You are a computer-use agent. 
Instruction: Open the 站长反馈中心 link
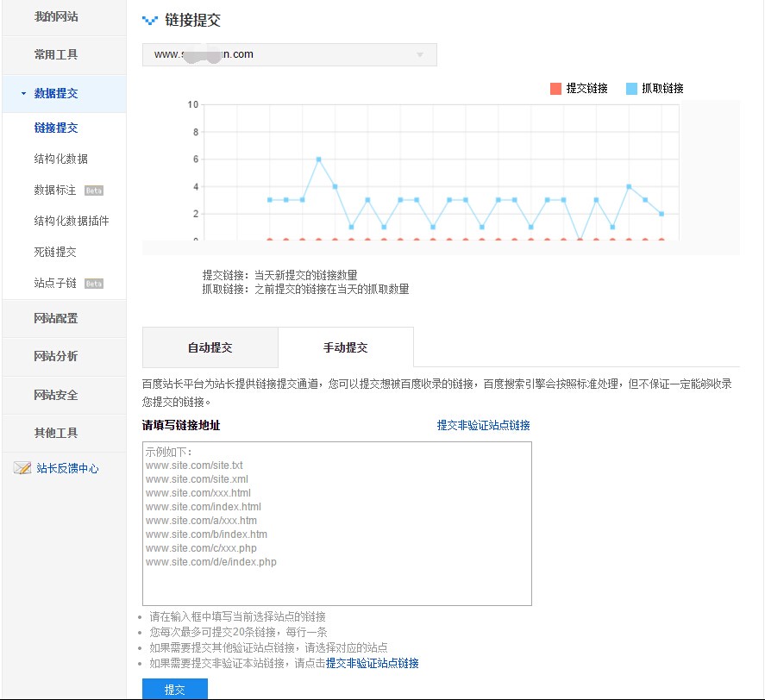pos(67,468)
